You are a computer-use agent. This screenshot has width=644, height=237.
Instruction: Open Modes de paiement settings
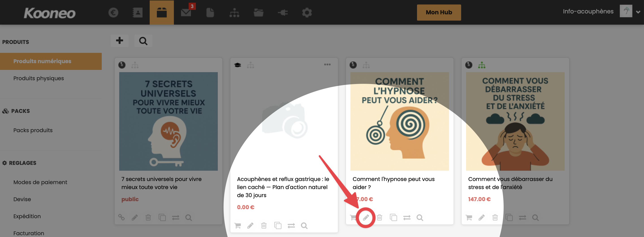point(40,182)
